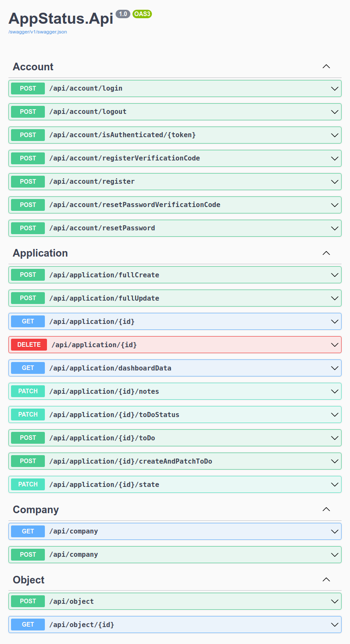
Task: Click the Account section heading
Action: [33, 67]
